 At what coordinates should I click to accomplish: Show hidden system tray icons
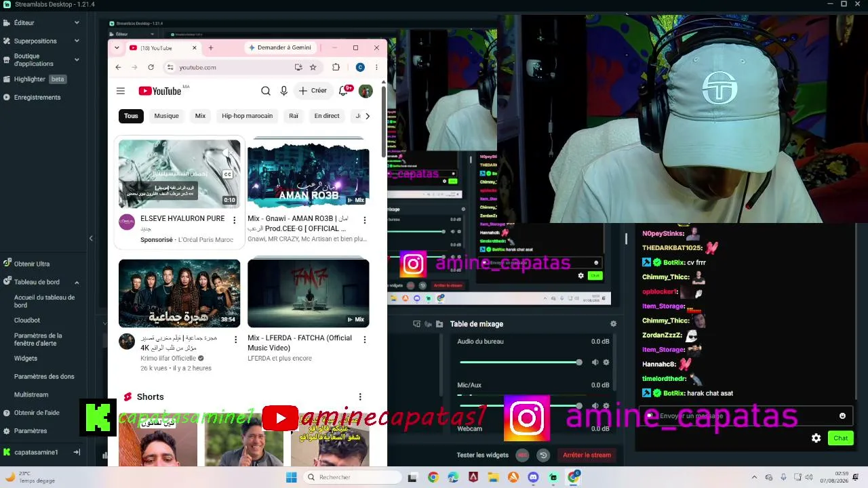[x=754, y=477]
